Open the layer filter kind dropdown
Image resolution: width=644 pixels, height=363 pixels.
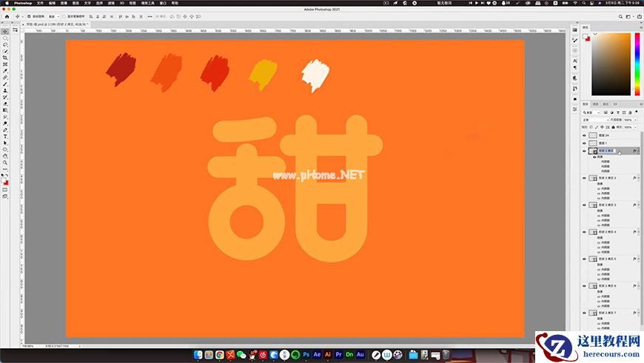click(592, 112)
